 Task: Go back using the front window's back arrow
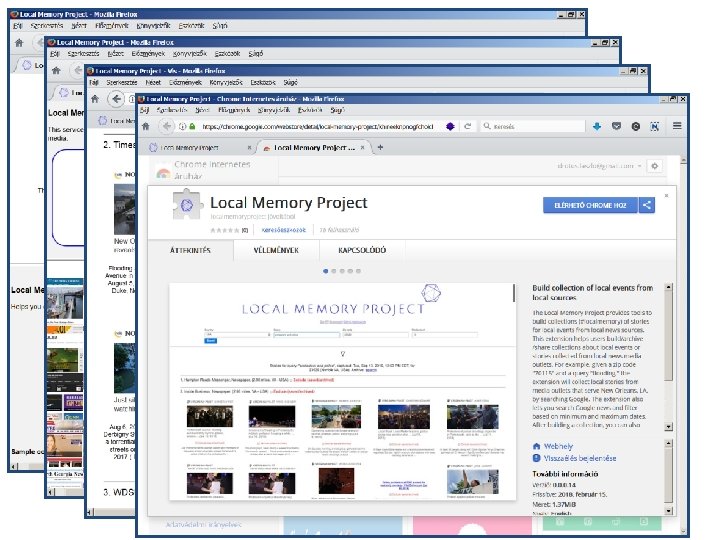[166, 126]
